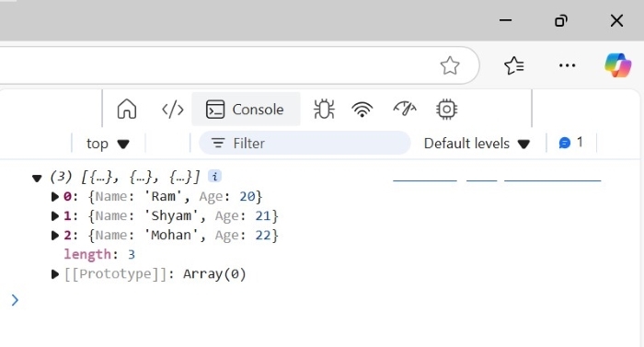Open the Default levels dropdown

477,144
